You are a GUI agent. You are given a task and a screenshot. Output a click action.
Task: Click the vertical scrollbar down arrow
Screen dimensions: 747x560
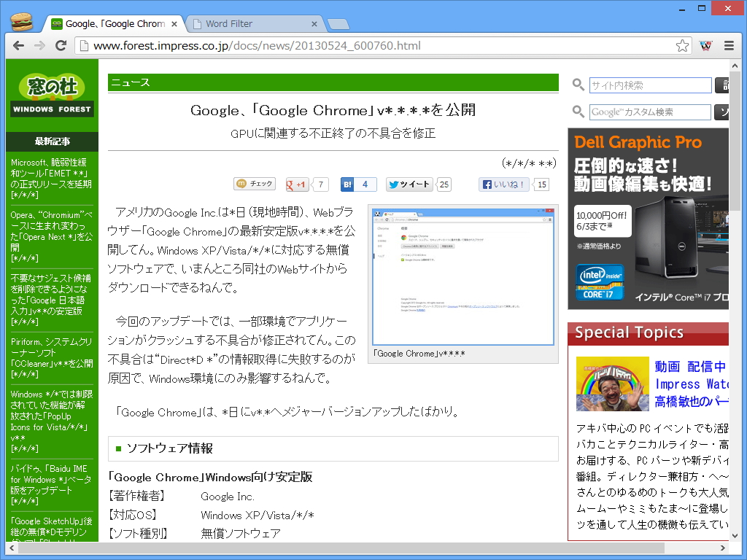(735, 535)
